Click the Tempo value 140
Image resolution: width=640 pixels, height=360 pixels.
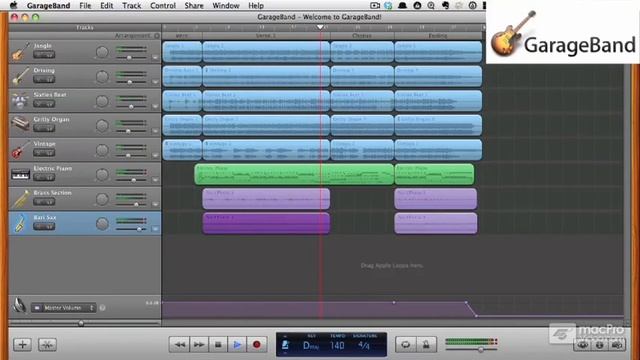[337, 345]
